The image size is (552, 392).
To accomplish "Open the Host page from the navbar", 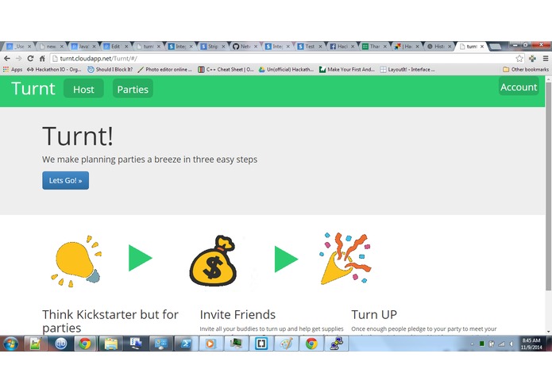I will pyautogui.click(x=83, y=89).
